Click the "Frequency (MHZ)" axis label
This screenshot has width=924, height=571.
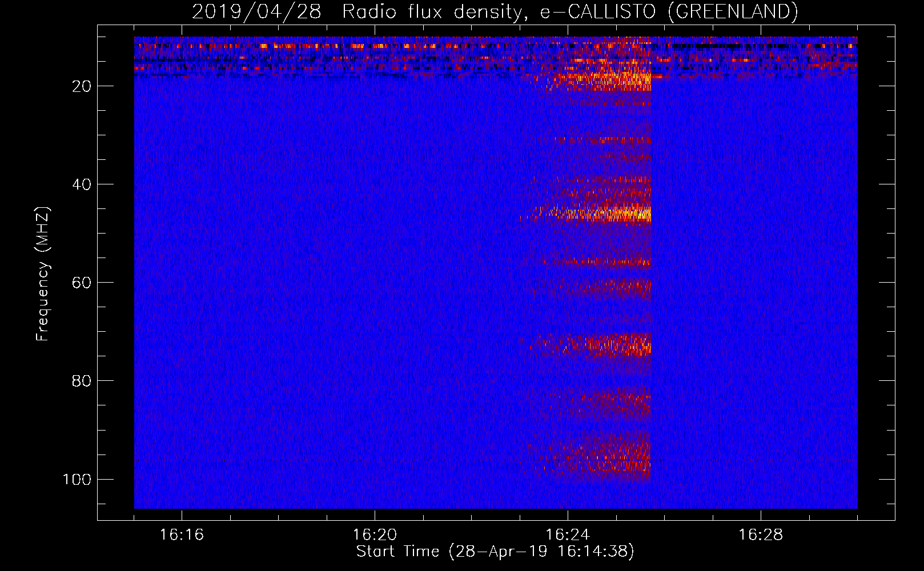click(x=43, y=274)
